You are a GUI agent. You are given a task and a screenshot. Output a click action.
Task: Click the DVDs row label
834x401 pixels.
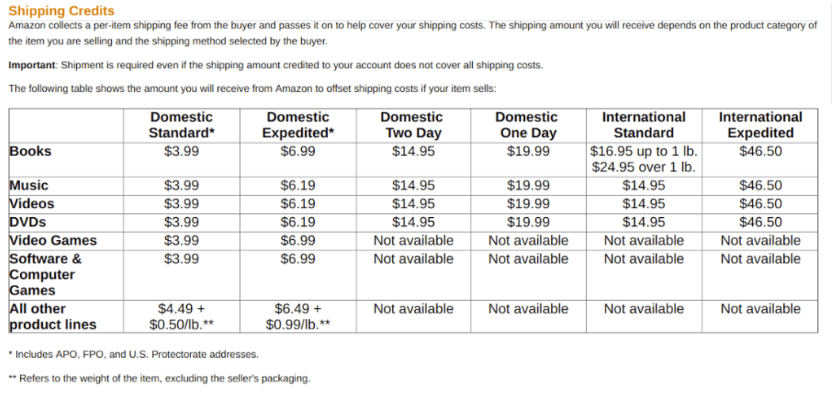pos(28,222)
